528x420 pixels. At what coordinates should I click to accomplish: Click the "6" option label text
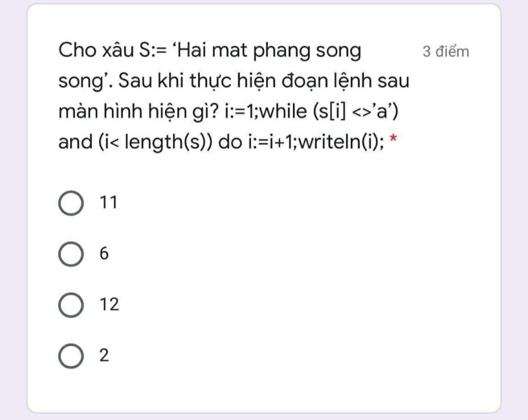coord(104,254)
